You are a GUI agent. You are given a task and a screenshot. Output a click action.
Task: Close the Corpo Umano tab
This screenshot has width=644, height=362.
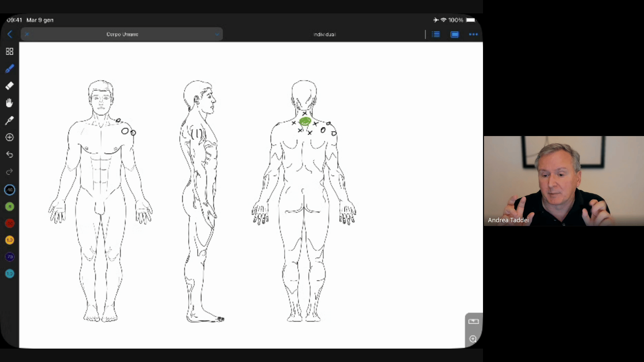pyautogui.click(x=27, y=34)
